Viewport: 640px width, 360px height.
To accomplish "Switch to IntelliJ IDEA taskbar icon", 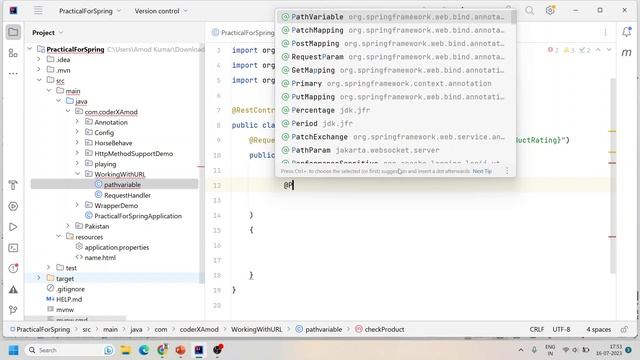I will pyautogui.click(x=199, y=350).
